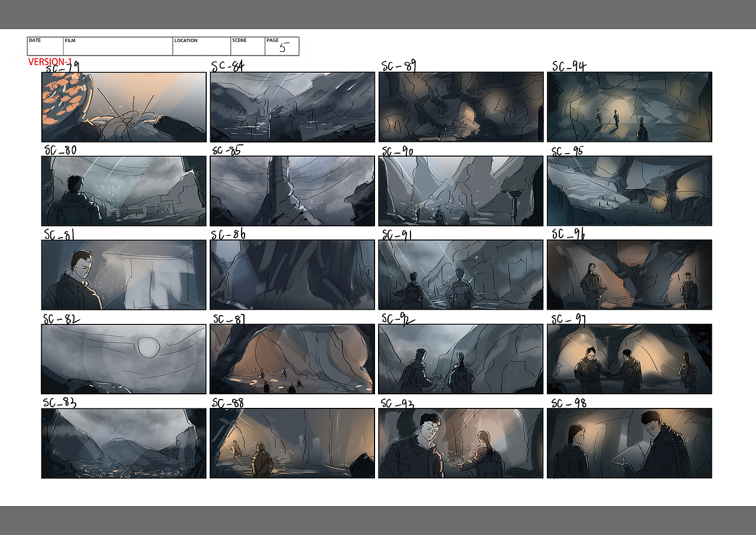The width and height of the screenshot is (756, 535).
Task: Select storyboard panel SC-98
Action: pos(630,443)
